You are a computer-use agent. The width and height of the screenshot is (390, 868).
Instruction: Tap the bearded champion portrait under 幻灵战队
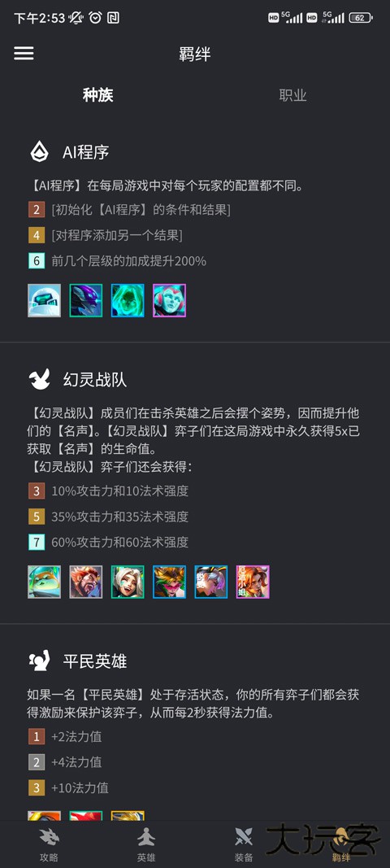[x=86, y=582]
